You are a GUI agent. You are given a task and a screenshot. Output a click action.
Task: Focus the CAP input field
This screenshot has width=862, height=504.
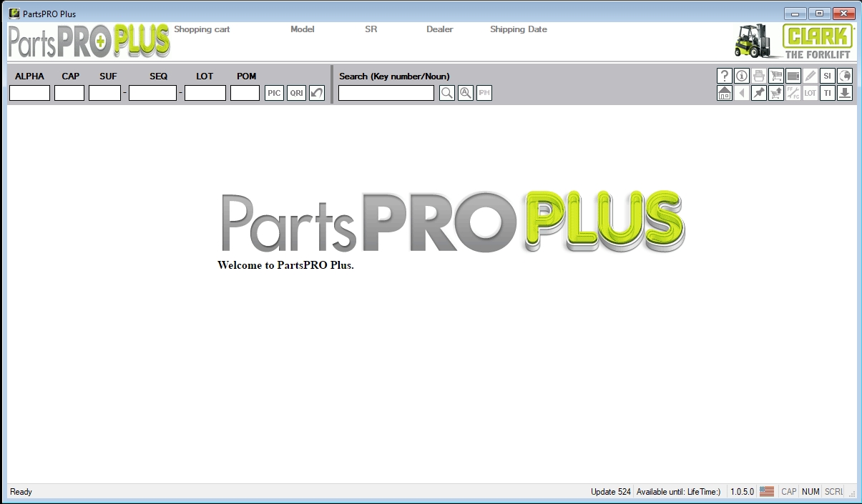pyautogui.click(x=69, y=93)
